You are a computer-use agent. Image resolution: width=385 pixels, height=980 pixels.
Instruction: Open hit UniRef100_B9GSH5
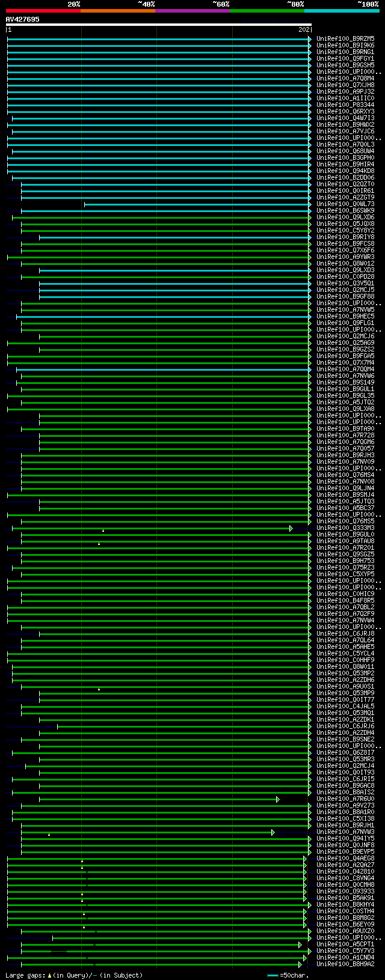345,65
